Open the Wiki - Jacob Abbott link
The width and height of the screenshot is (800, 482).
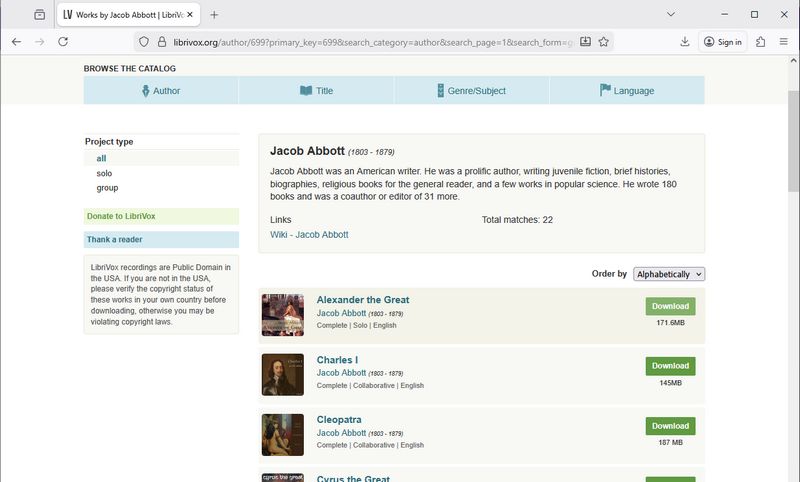[309, 234]
